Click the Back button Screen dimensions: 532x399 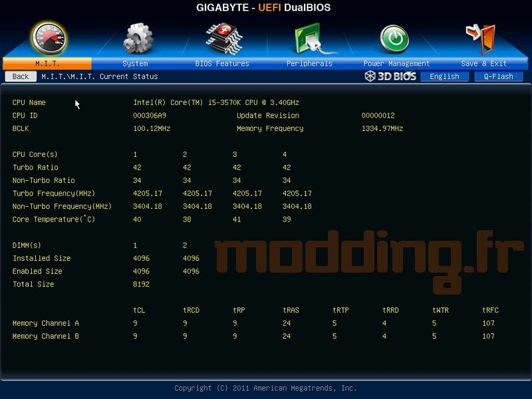click(x=21, y=76)
